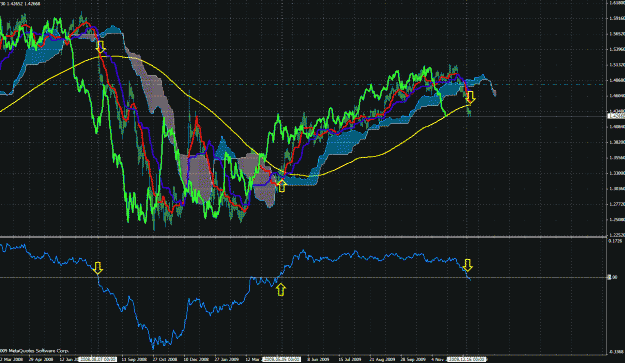
Task: Click the 0.00 level label in indicator window
Action: [x=613, y=277]
